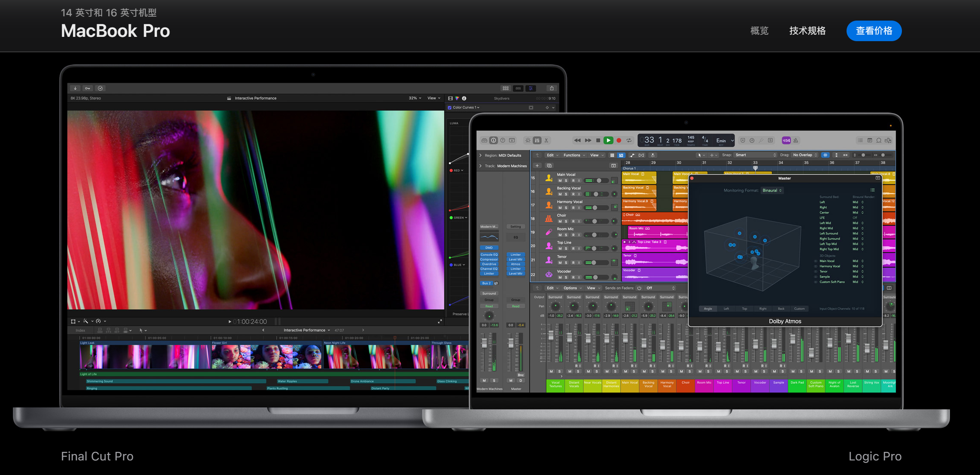980x475 pixels.
Task: Open the Monitoring Format Binaural dropdown
Action: pos(772,191)
